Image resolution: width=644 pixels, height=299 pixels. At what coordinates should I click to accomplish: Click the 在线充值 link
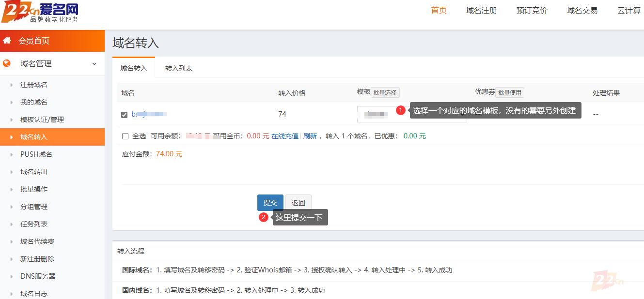pyautogui.click(x=284, y=136)
